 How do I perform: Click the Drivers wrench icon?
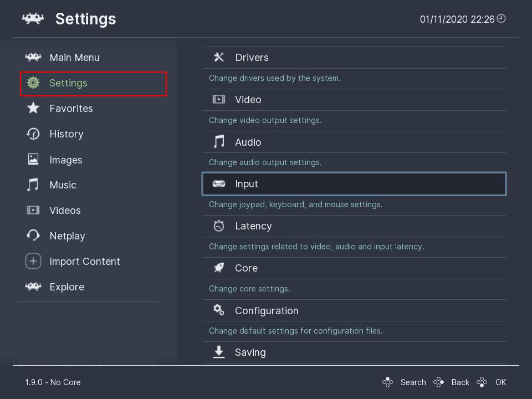pos(219,57)
